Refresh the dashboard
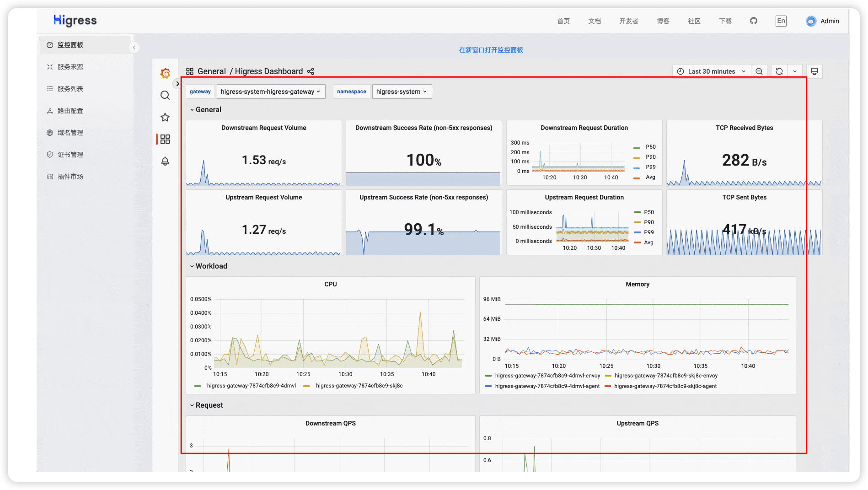The height and width of the screenshot is (490, 868). click(779, 71)
